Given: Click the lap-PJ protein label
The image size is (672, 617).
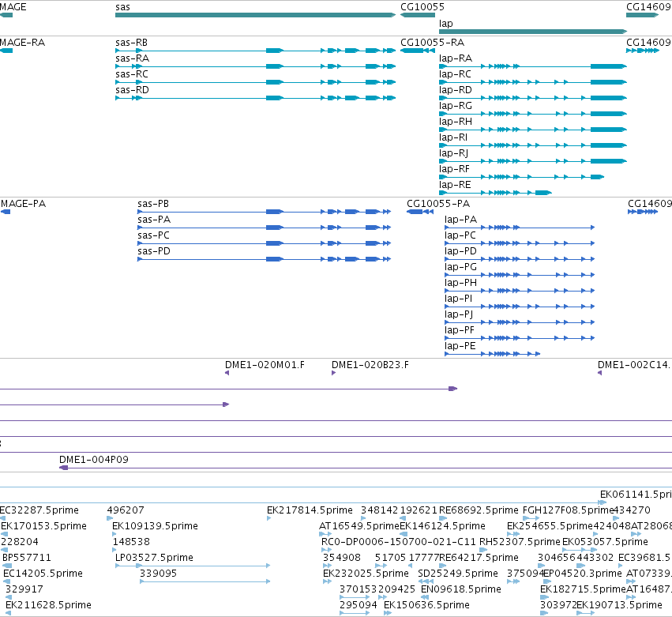Looking at the screenshot, I should tap(459, 314).
